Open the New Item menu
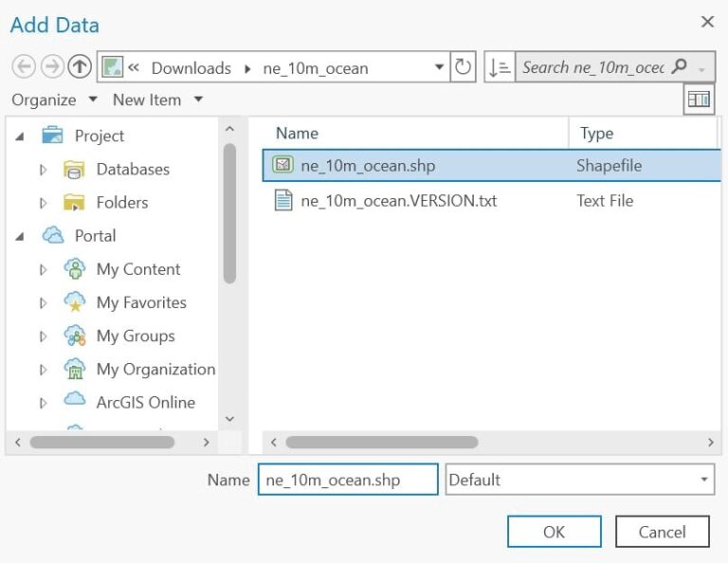This screenshot has height=563, width=728. [x=157, y=100]
